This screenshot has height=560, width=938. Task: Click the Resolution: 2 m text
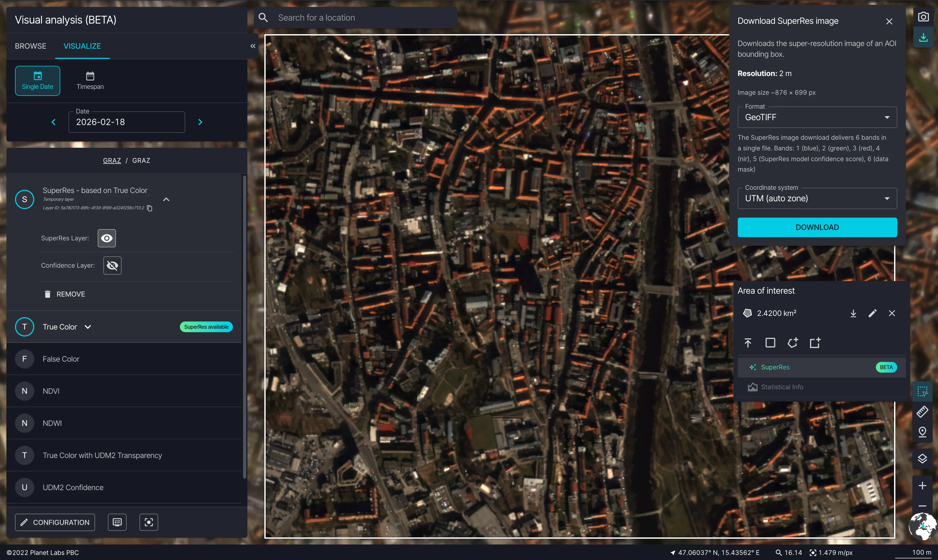point(765,74)
